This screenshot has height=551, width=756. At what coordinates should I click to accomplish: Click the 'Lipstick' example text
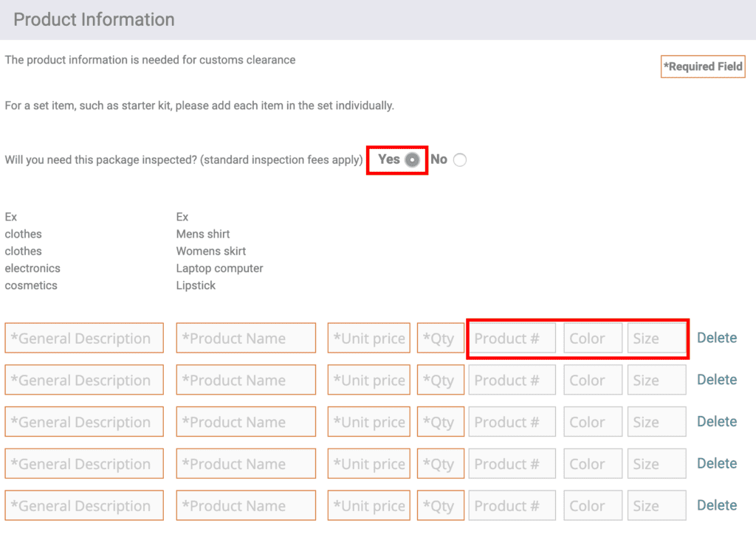(x=196, y=285)
